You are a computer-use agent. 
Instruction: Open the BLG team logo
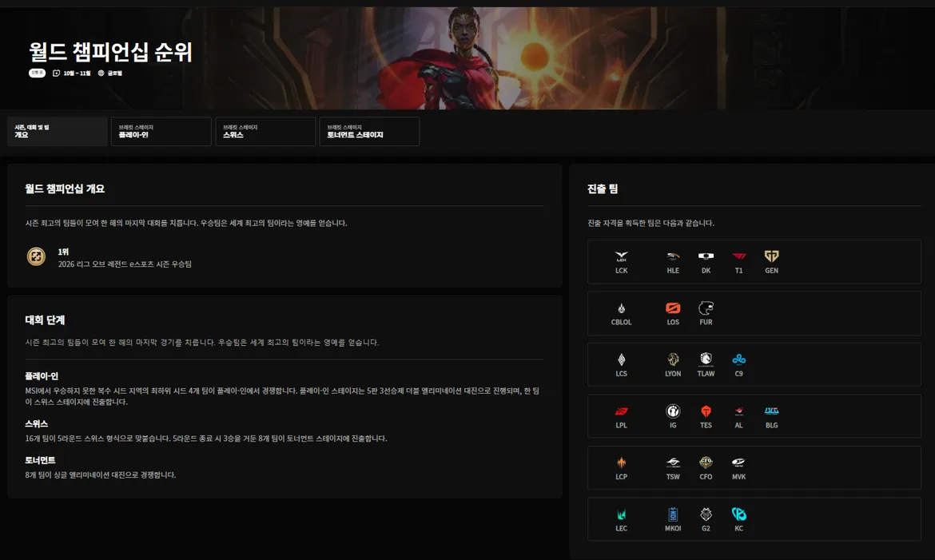772,411
